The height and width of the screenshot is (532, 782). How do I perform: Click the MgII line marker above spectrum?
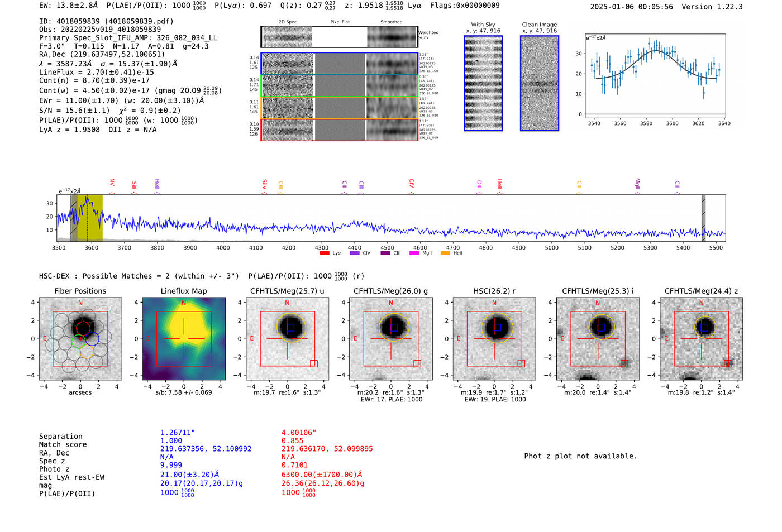637,186
